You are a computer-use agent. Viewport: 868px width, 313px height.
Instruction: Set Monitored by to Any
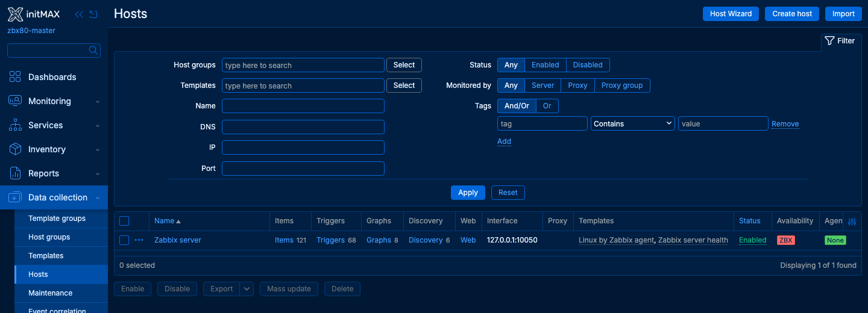(x=511, y=85)
